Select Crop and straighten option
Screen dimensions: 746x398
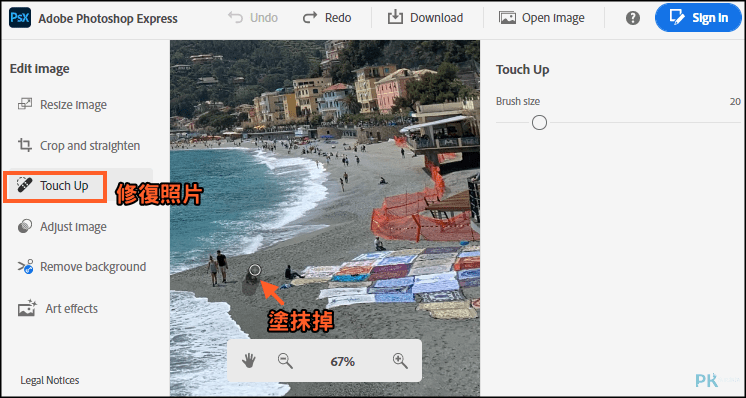pyautogui.click(x=79, y=146)
